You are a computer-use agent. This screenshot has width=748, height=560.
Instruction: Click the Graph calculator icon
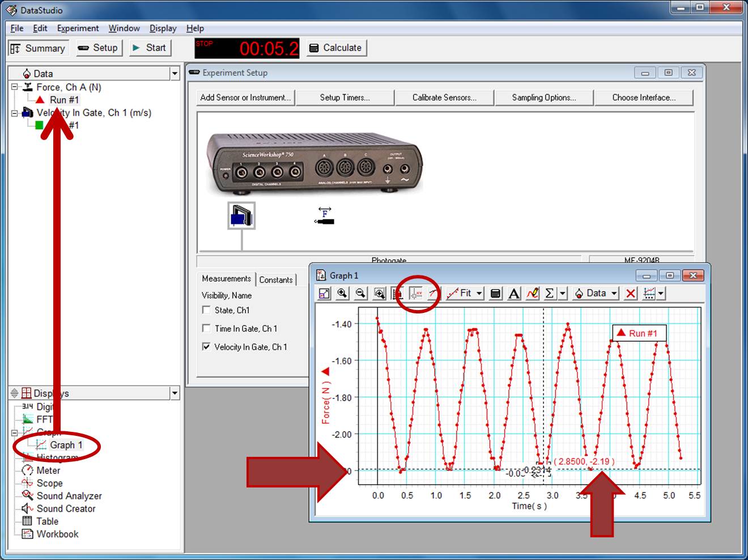[x=495, y=293]
